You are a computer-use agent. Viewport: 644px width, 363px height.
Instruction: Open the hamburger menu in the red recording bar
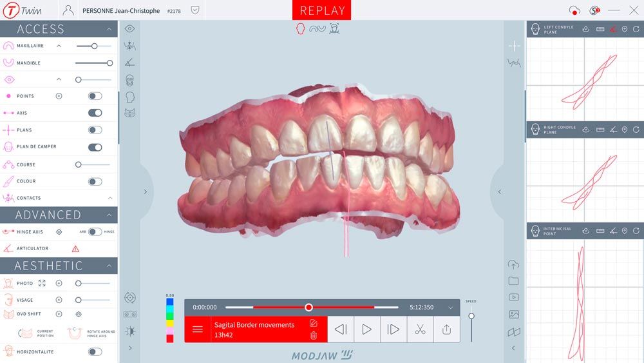coord(198,329)
